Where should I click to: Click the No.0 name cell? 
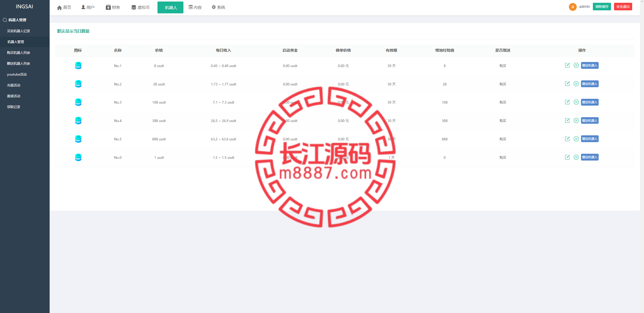(118, 158)
